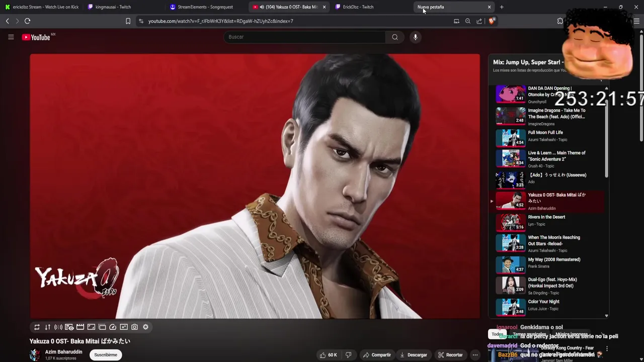Subscribe with the Suscribirme button
The image size is (644, 362).
106,354
